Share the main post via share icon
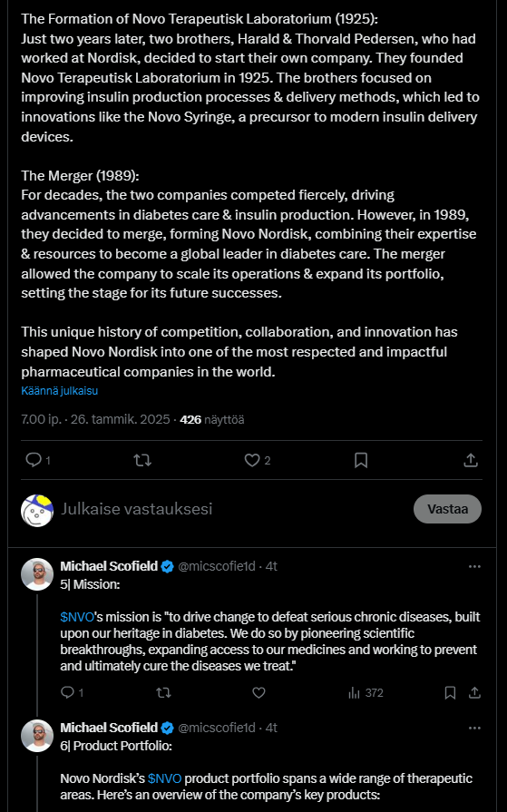This screenshot has width=507, height=812. point(470,460)
